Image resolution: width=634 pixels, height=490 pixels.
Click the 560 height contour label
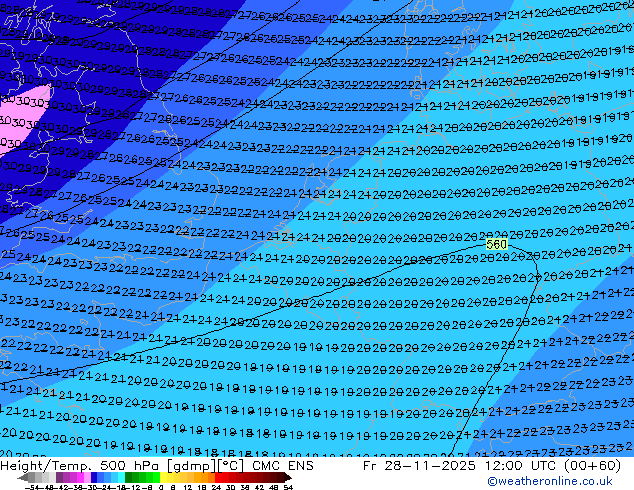497,244
